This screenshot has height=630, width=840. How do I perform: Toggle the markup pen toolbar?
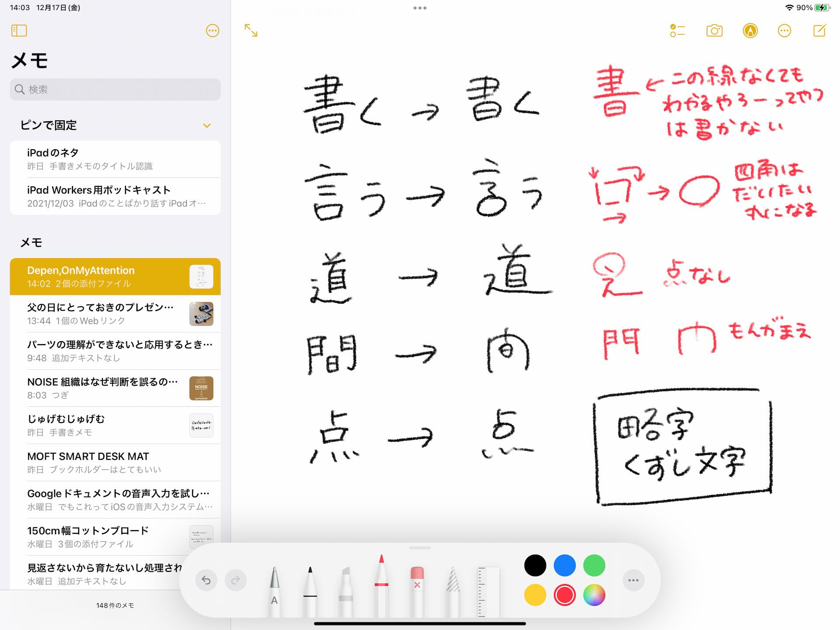coord(750,31)
